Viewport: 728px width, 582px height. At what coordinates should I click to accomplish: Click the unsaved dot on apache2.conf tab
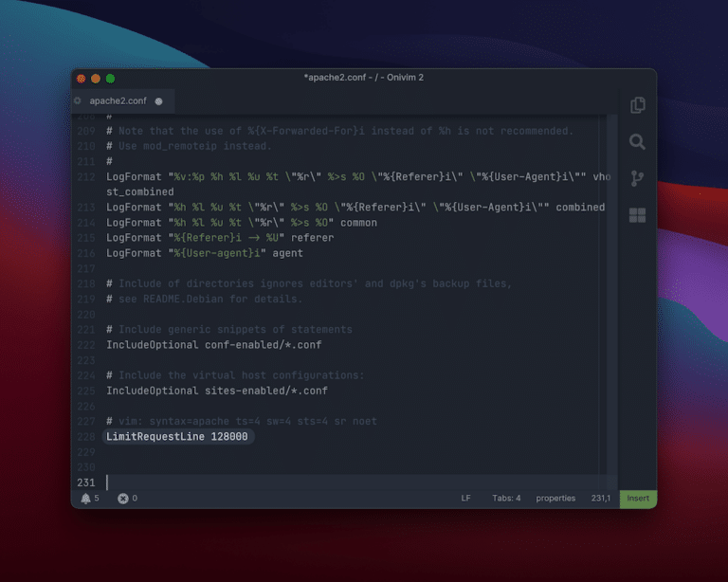click(158, 100)
